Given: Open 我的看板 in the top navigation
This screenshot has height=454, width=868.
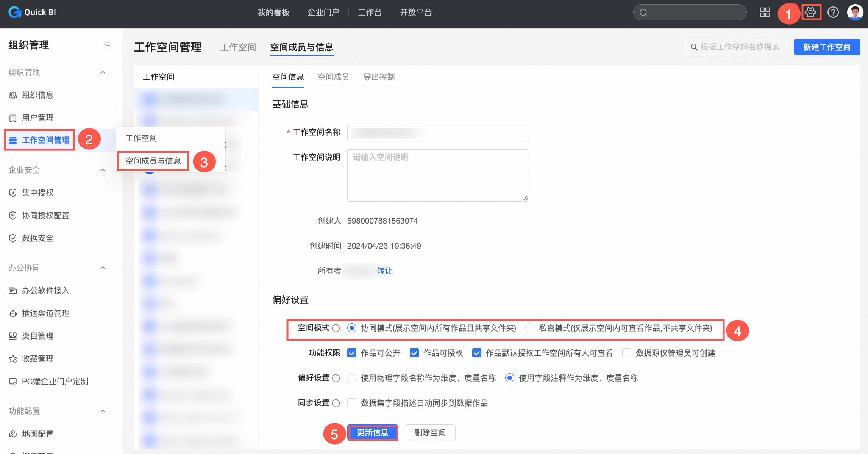Looking at the screenshot, I should tap(273, 13).
